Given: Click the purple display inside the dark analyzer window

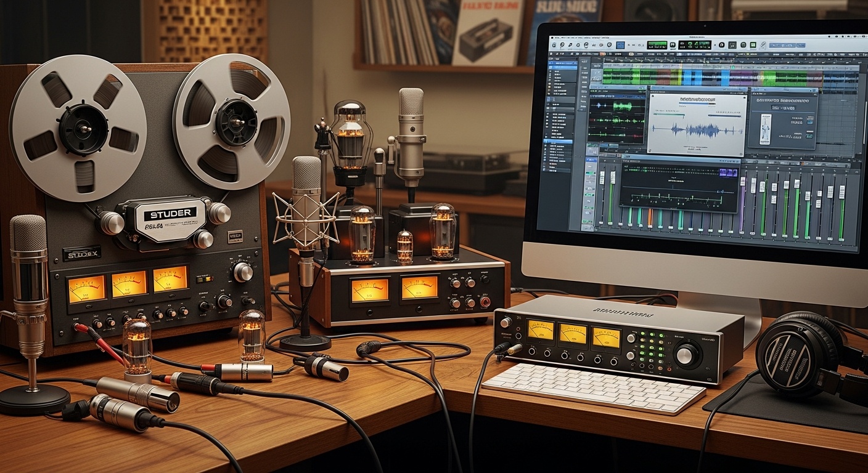Looking at the screenshot, I should point(728,173).
